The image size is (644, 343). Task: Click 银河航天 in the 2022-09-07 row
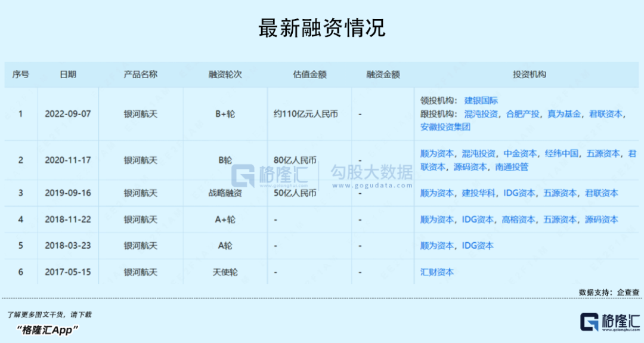[141, 114]
